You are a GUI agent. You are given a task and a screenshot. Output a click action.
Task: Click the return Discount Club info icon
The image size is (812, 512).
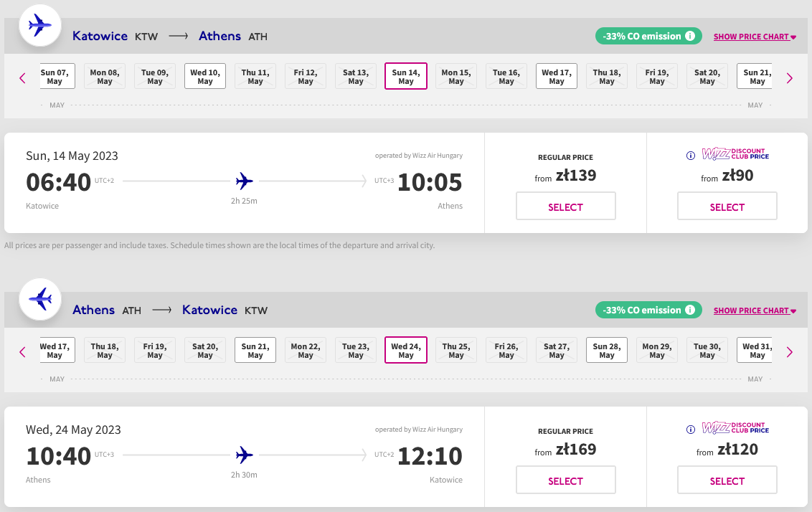[690, 429]
